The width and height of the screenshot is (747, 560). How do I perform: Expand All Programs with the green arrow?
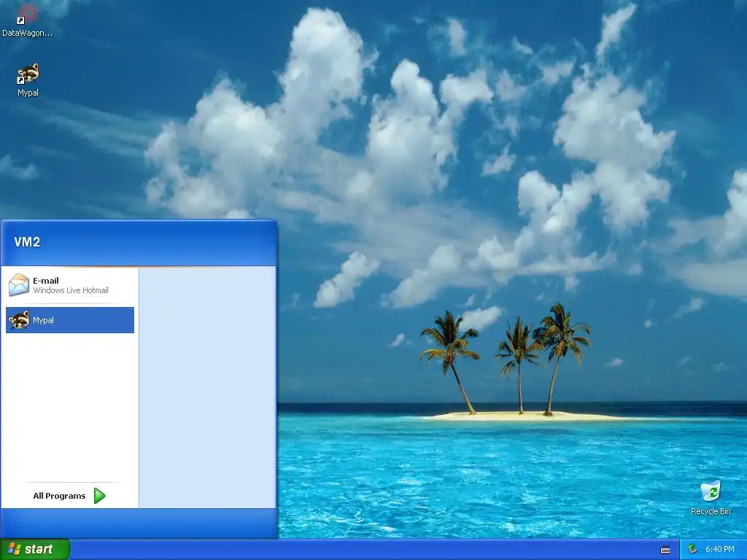click(99, 496)
